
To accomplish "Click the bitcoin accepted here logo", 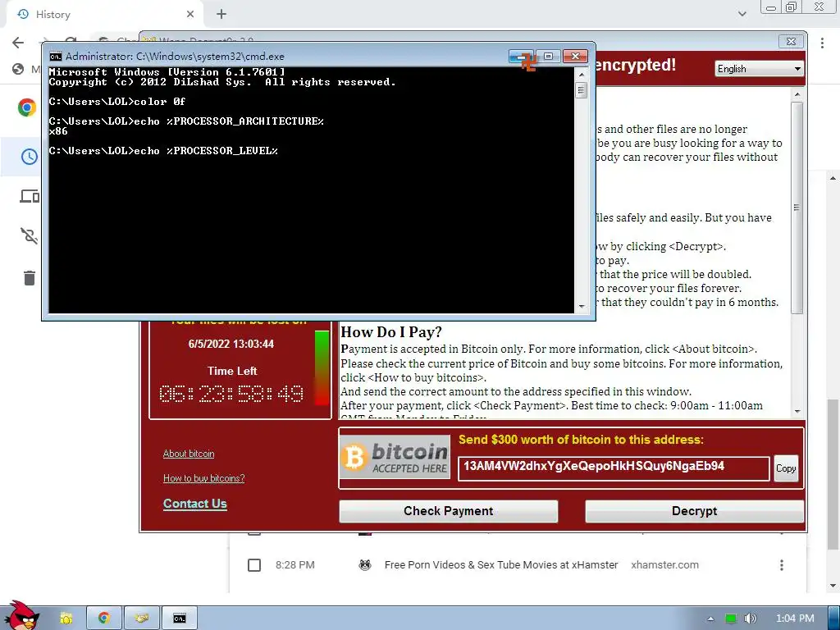I will tap(395, 457).
